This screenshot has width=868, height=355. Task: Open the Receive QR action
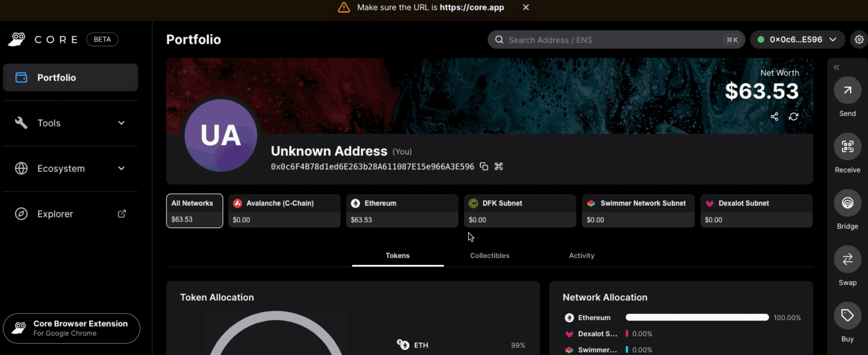coord(847,146)
